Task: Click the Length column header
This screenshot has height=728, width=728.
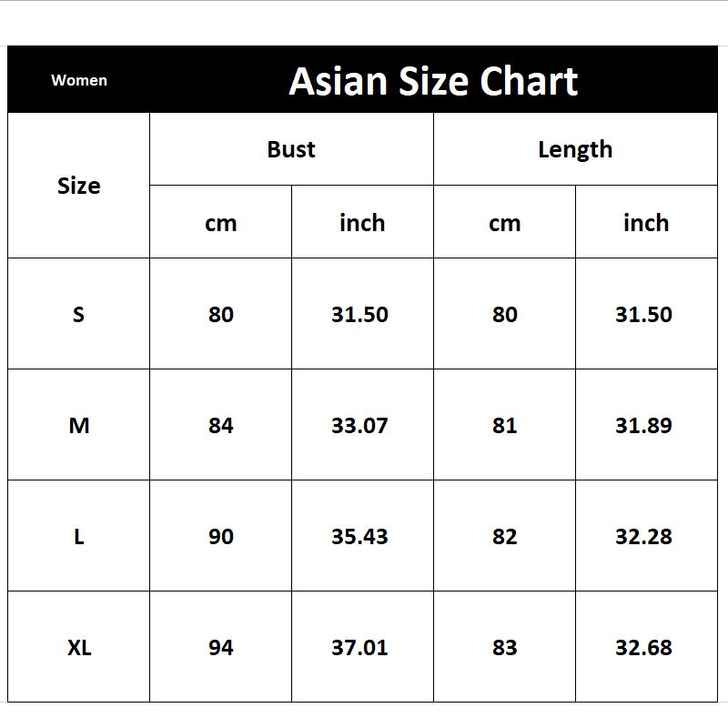Action: coord(575,149)
